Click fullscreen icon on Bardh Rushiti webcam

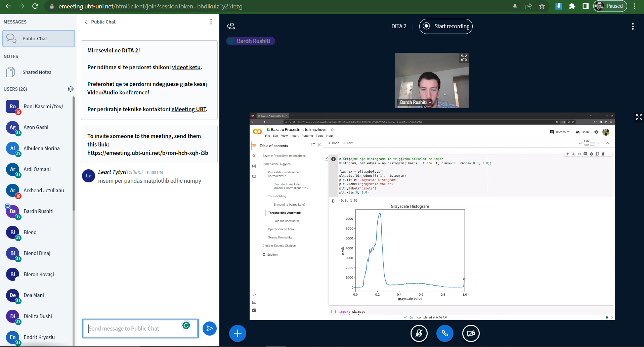pos(464,58)
